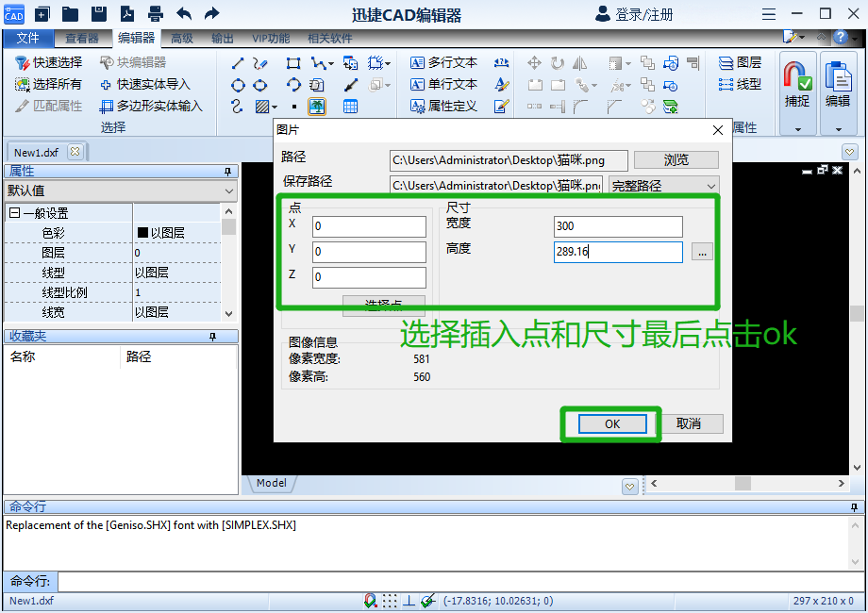This screenshot has width=868, height=613.
Task: Click OK in the 图片 dialog
Action: 612,423
